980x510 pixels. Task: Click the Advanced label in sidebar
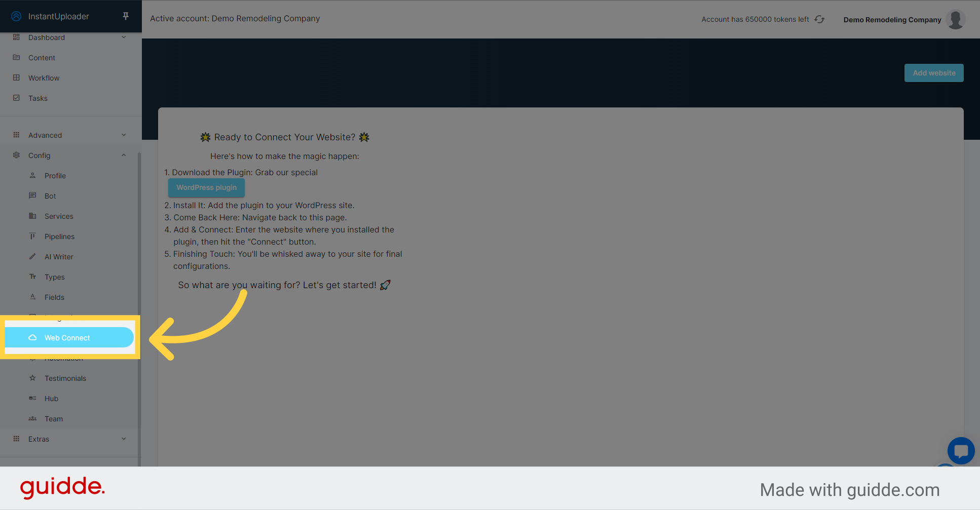click(x=45, y=135)
